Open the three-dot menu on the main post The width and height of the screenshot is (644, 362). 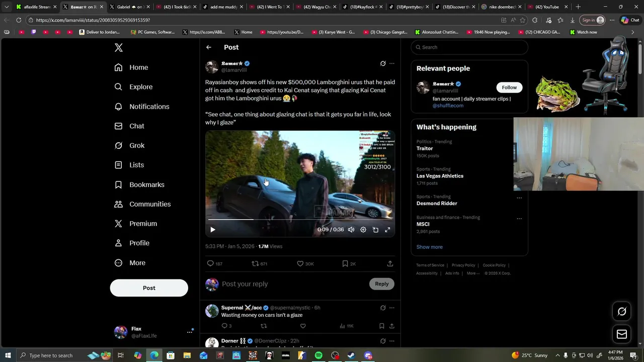(392, 63)
